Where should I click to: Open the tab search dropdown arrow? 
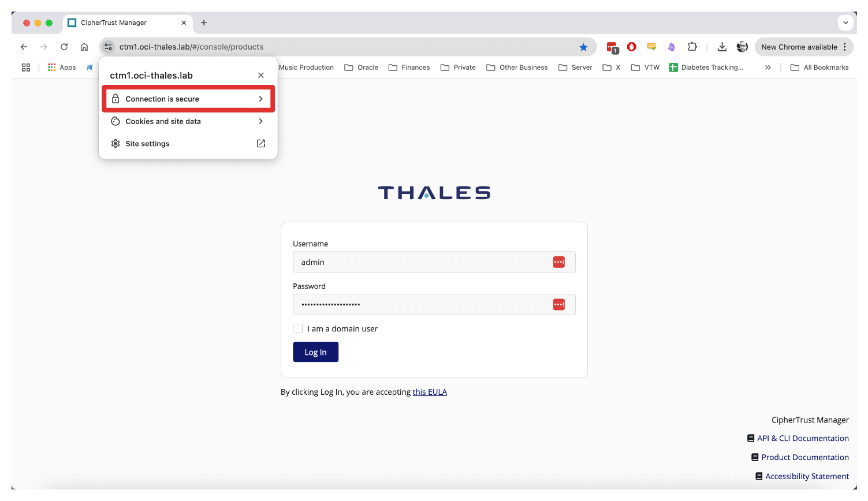[845, 23]
